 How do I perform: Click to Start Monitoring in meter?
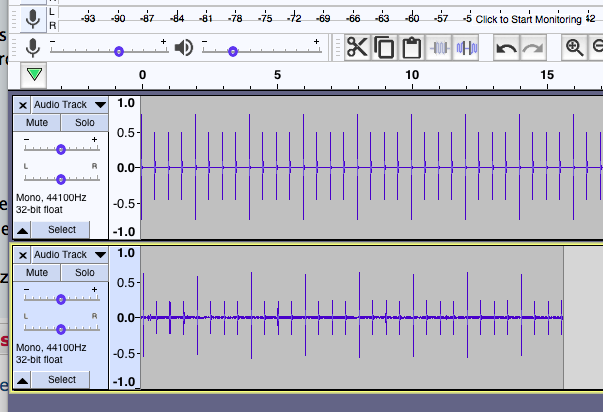click(528, 19)
